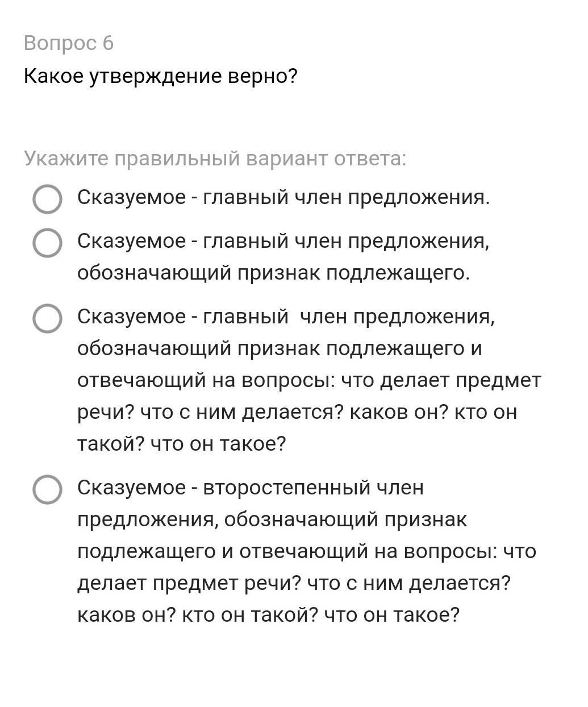
Task: Click line 'обозначающий признак подлежащего и'
Action: pyautogui.click(x=280, y=348)
